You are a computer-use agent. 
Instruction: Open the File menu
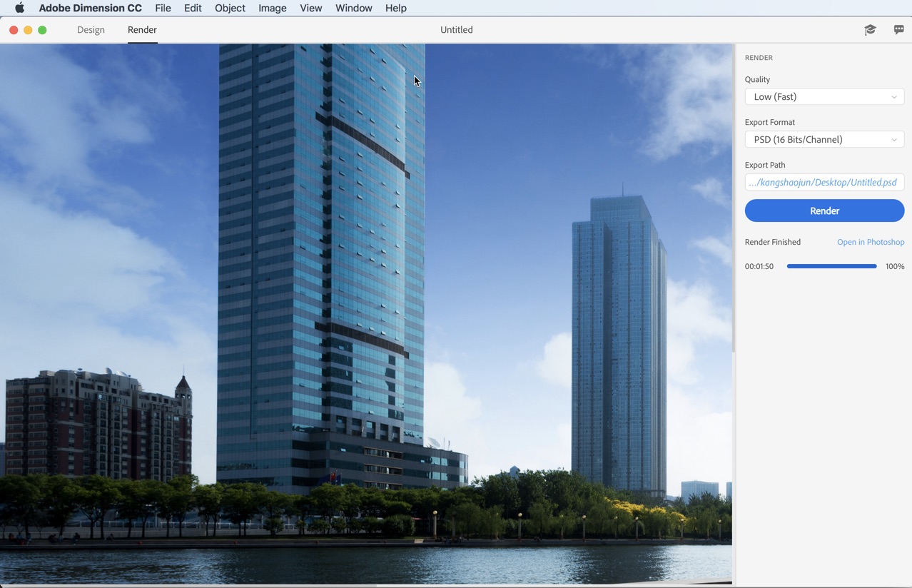[x=163, y=8]
